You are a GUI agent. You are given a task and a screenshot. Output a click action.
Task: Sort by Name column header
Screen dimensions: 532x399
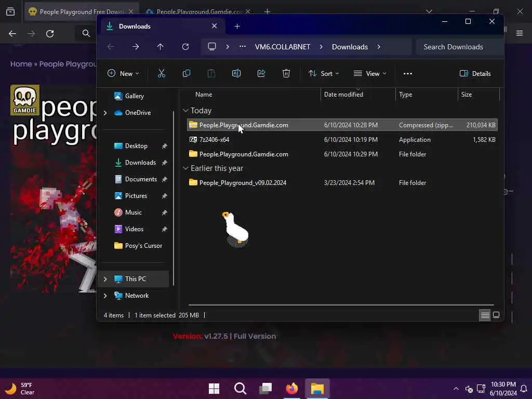click(x=204, y=95)
